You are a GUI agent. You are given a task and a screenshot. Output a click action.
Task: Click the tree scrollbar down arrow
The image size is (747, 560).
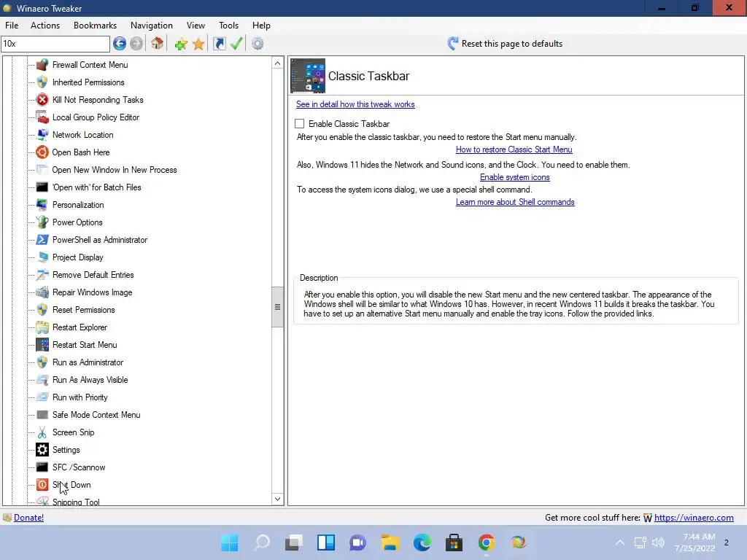coord(278,499)
